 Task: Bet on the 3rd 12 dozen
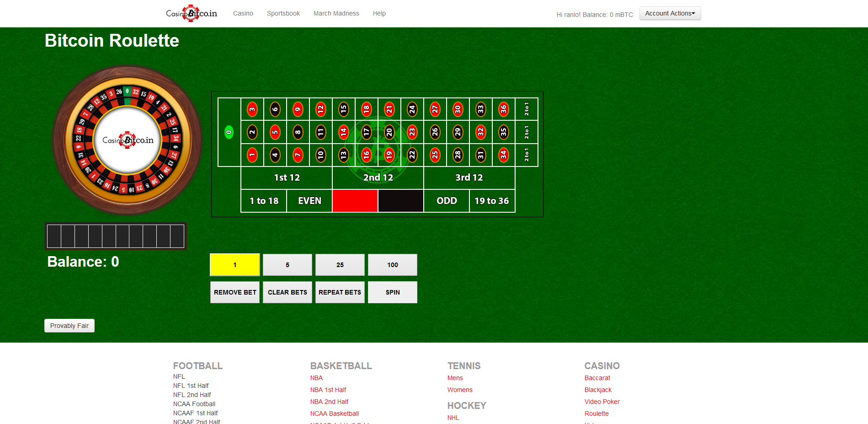pos(469,178)
